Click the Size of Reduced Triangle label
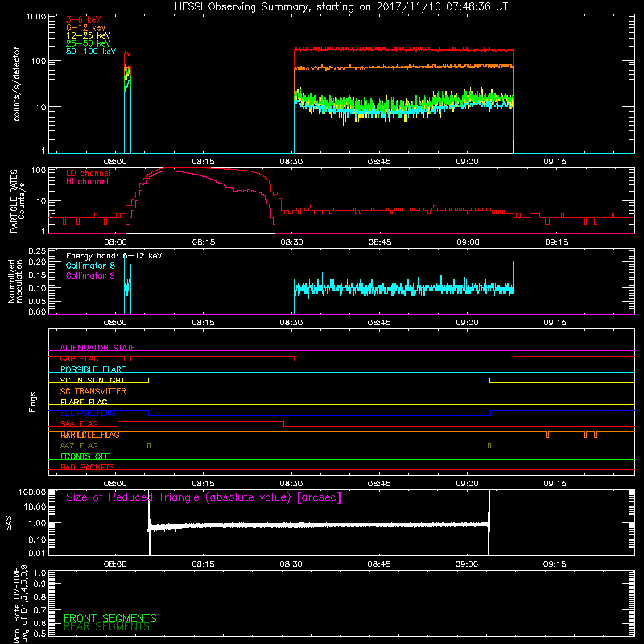Viewport: 644px width, 644px height. [x=204, y=497]
